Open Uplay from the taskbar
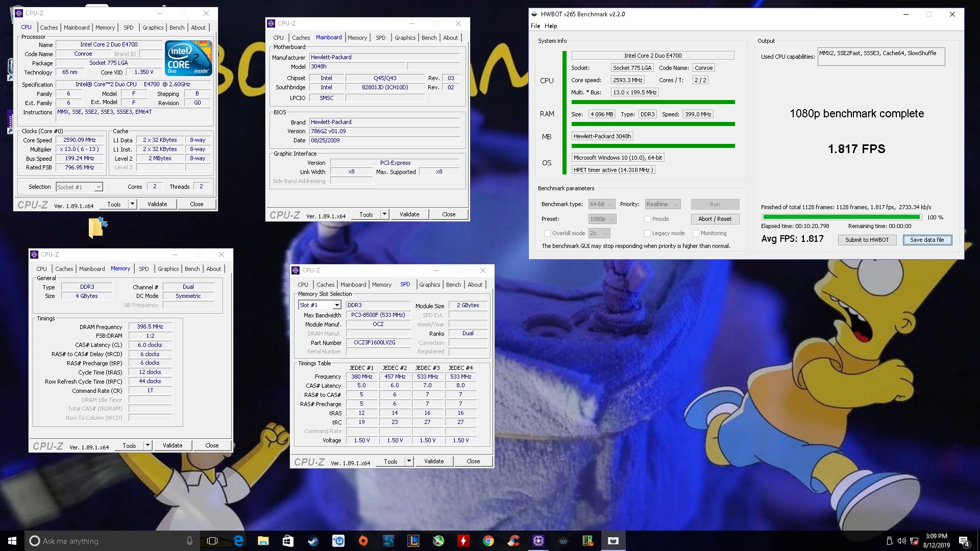The width and height of the screenshot is (980, 551). [x=338, y=541]
